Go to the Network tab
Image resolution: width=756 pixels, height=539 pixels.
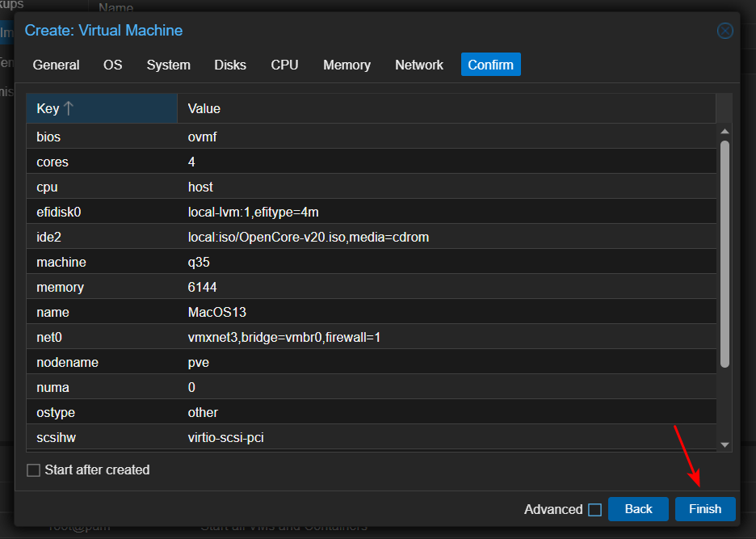418,65
